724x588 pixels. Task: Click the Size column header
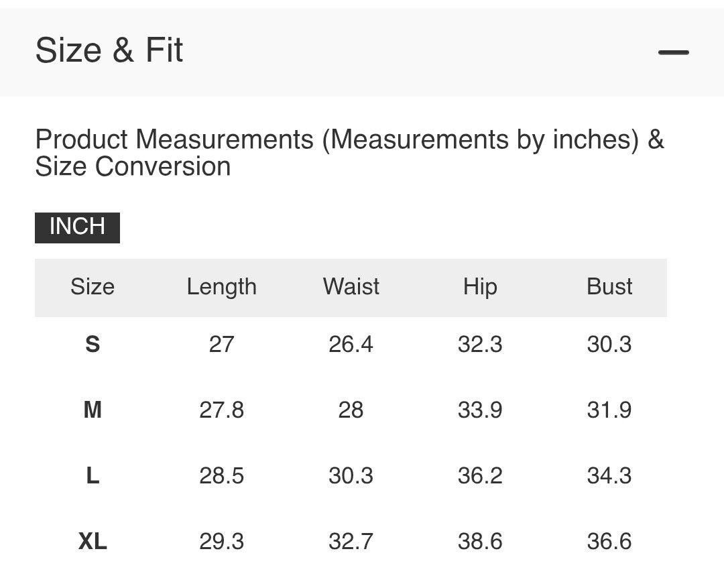coord(93,287)
